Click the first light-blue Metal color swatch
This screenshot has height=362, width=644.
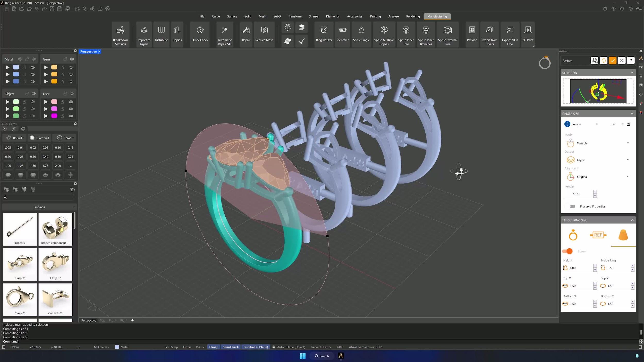click(x=16, y=67)
